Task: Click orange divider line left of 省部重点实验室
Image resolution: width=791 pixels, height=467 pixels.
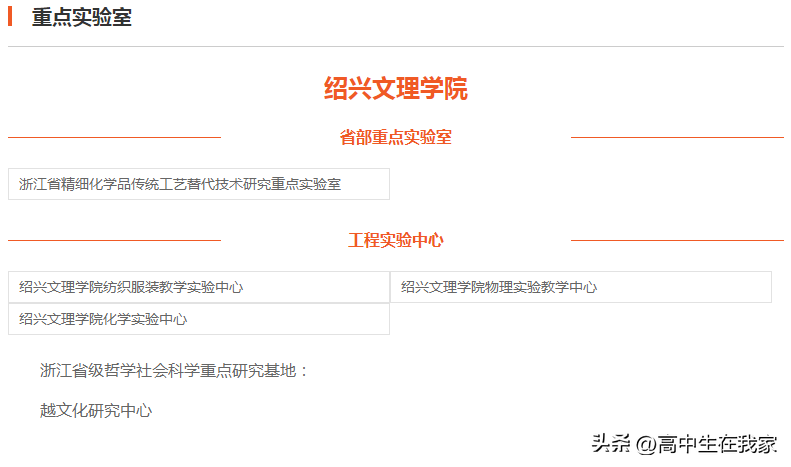Action: [115, 137]
